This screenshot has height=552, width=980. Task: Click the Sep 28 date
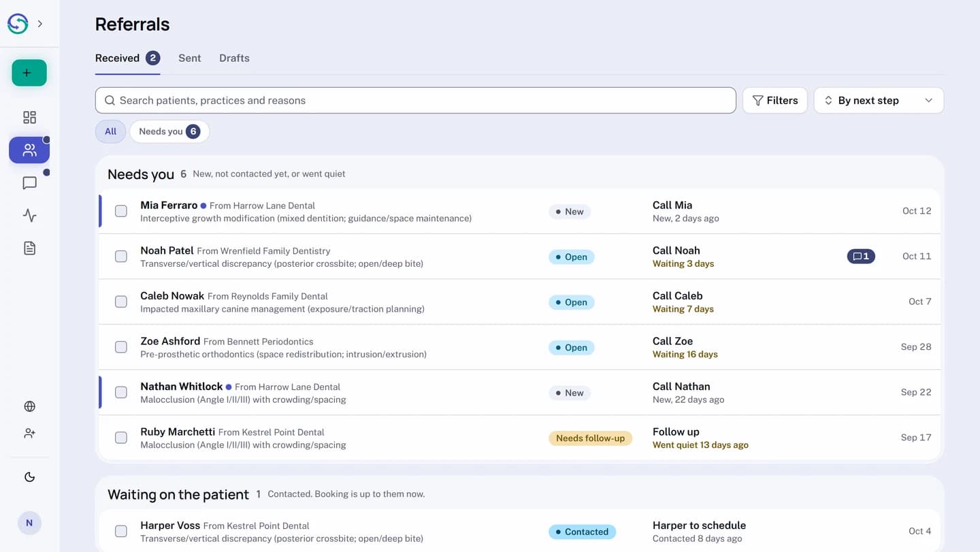[916, 347]
